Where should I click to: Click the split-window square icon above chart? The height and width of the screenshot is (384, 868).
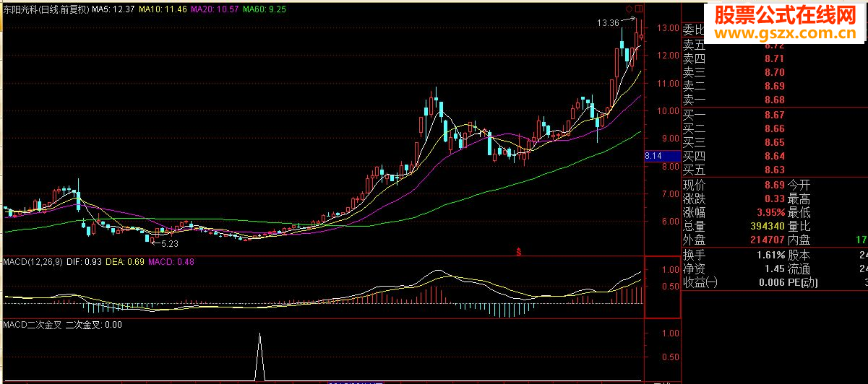coord(638,9)
